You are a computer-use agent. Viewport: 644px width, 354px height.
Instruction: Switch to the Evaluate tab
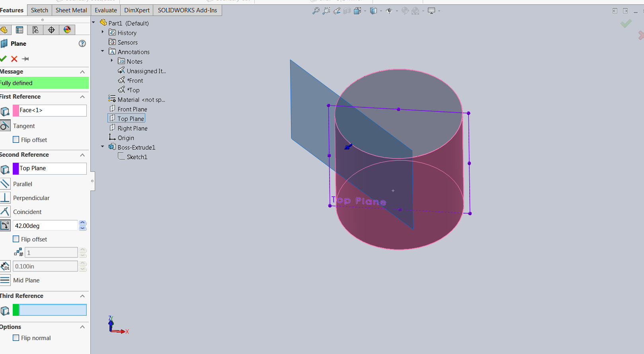(106, 10)
